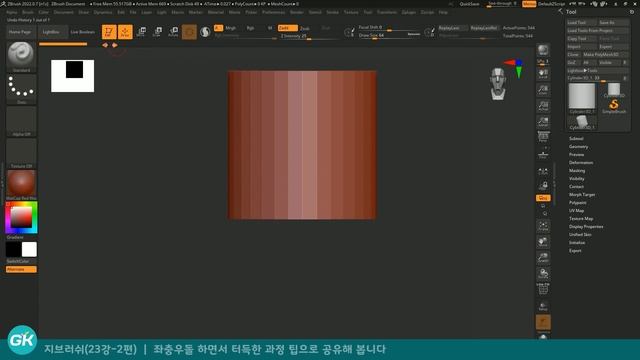Click the Gizmo 3D icon
640x360 pixels.
pos(189,31)
